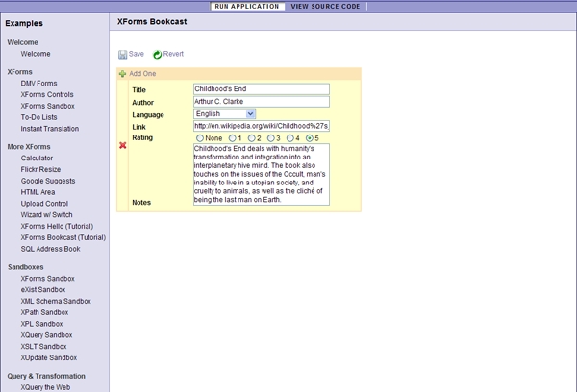Viewport: 577px width, 392px height.
Task: Open XForms Bookcast (Tutorial) example
Action: 63,238
